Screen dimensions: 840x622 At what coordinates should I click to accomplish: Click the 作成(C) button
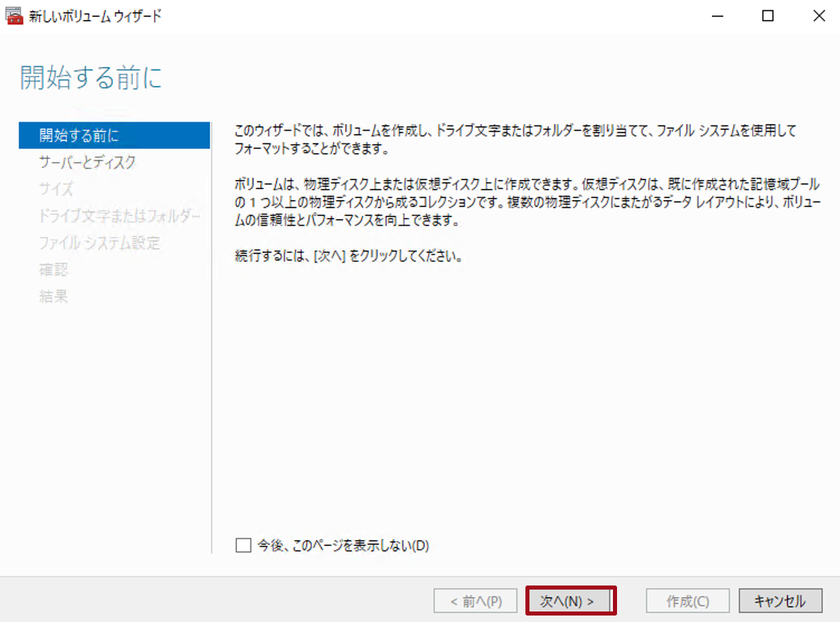tap(687, 600)
